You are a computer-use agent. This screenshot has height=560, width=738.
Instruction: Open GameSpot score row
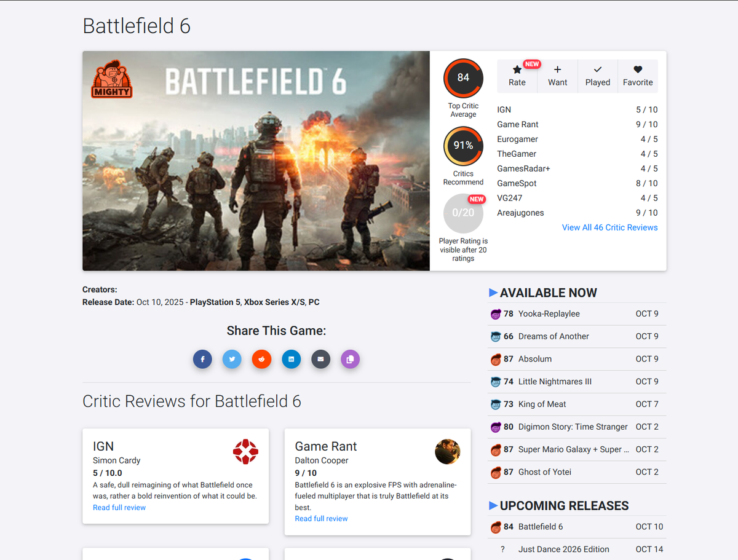577,184
